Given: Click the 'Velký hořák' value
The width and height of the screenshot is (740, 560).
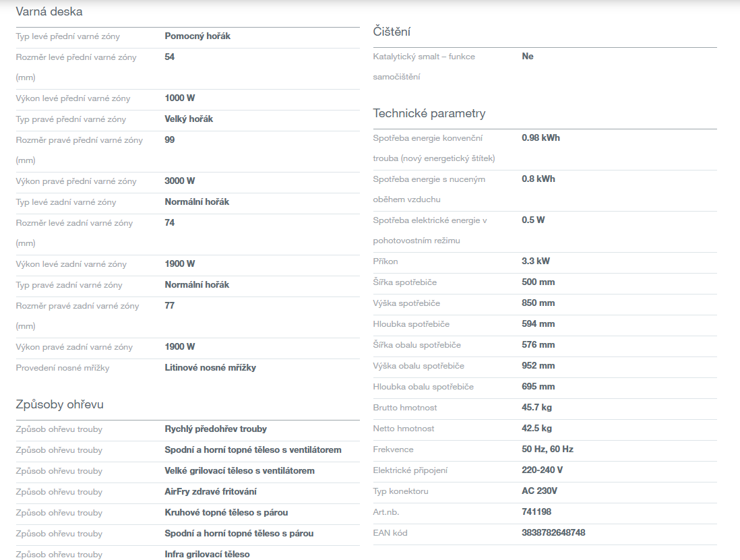Looking at the screenshot, I should (x=189, y=119).
